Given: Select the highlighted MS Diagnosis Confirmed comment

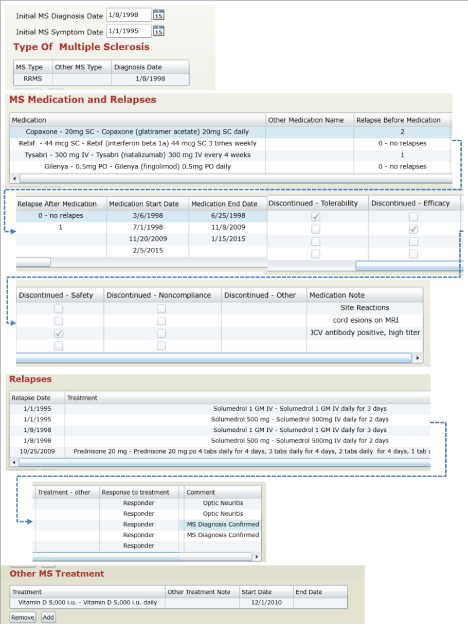Looking at the screenshot, I should [223, 525].
